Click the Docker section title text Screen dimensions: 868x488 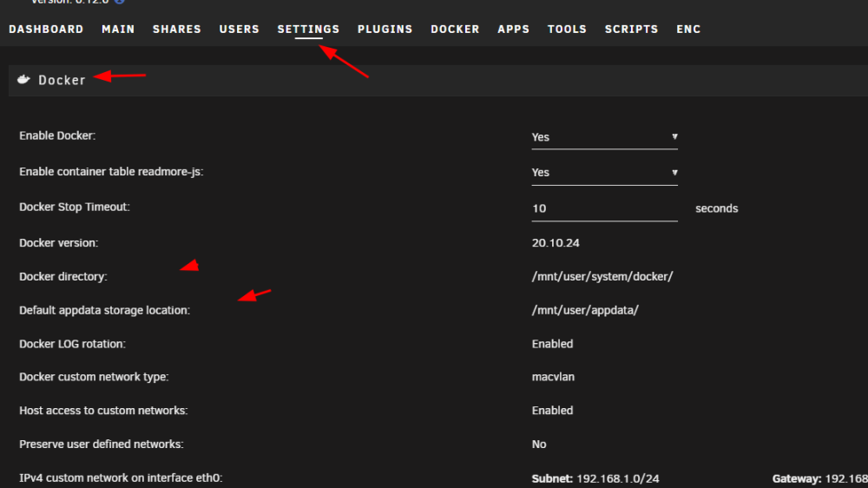(62, 80)
